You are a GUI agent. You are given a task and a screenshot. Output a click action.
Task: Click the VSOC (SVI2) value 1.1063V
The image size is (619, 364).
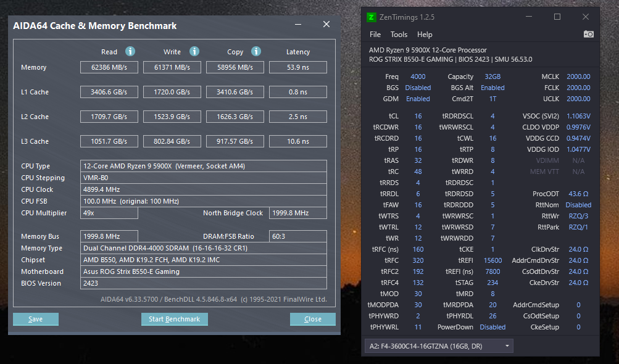pyautogui.click(x=578, y=116)
